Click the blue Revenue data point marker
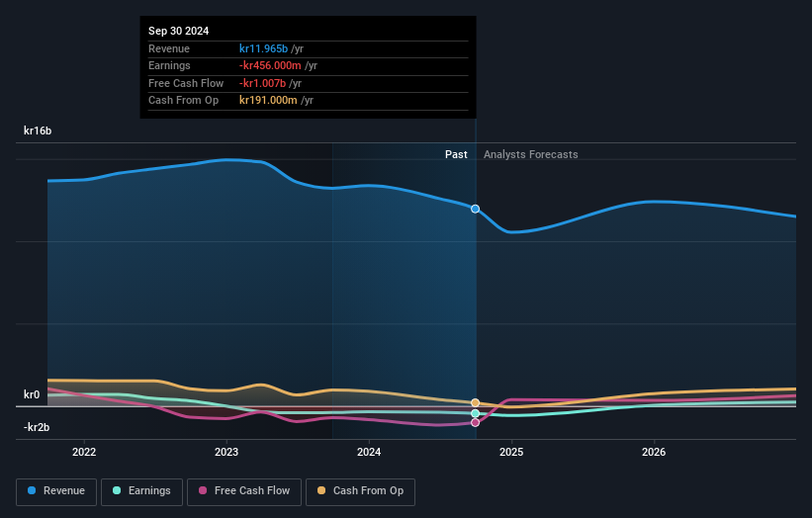 (475, 209)
